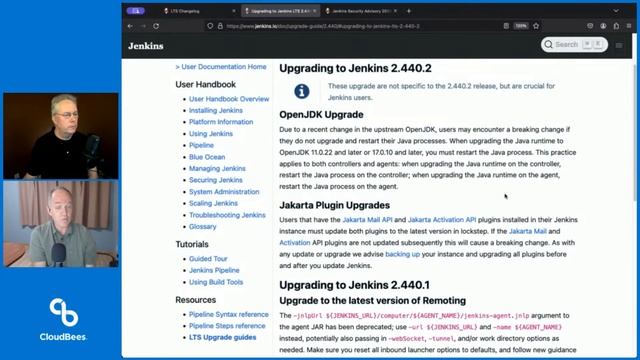Screen dimensions: 640x360
Task: Open Blue Ocean sidebar link
Action: (x=207, y=157)
